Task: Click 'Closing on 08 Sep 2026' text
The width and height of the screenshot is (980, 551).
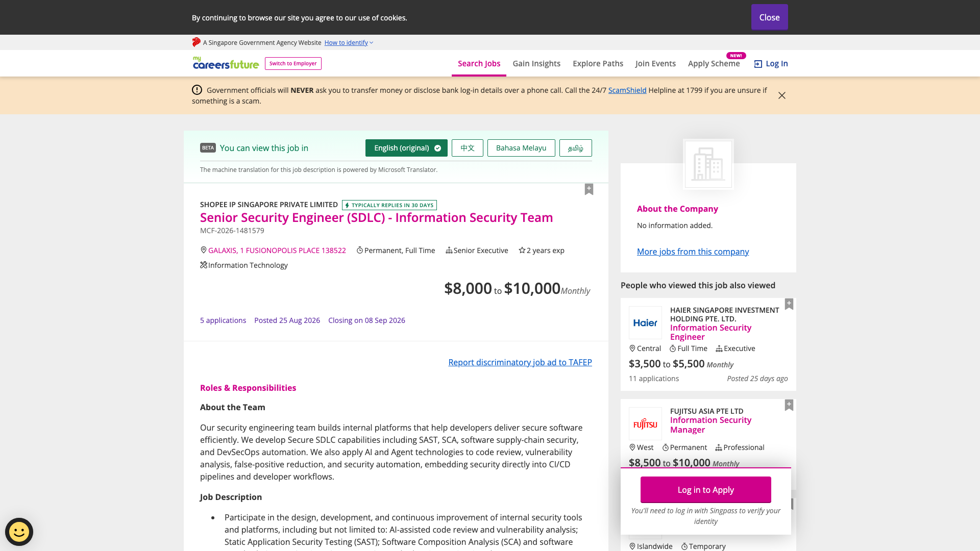Action: pyautogui.click(x=366, y=320)
